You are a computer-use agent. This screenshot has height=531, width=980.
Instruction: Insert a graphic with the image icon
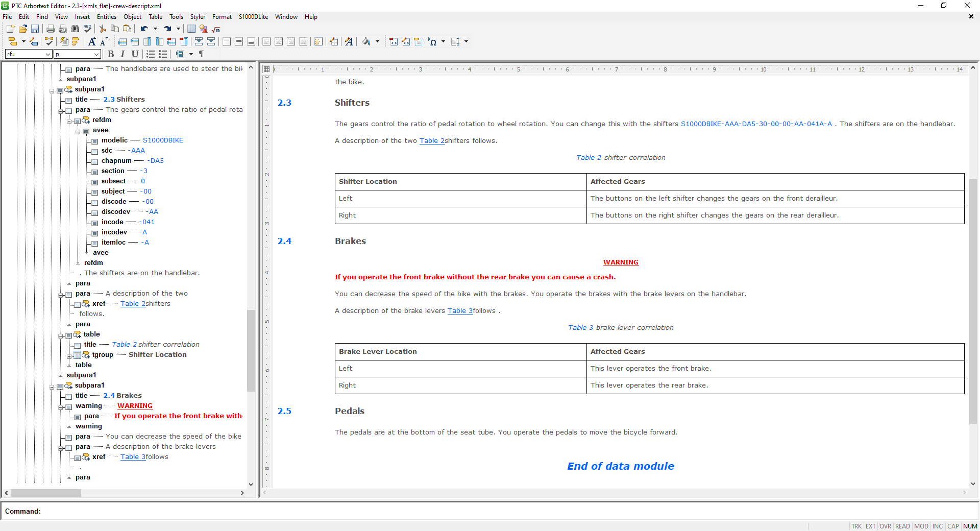tap(203, 29)
